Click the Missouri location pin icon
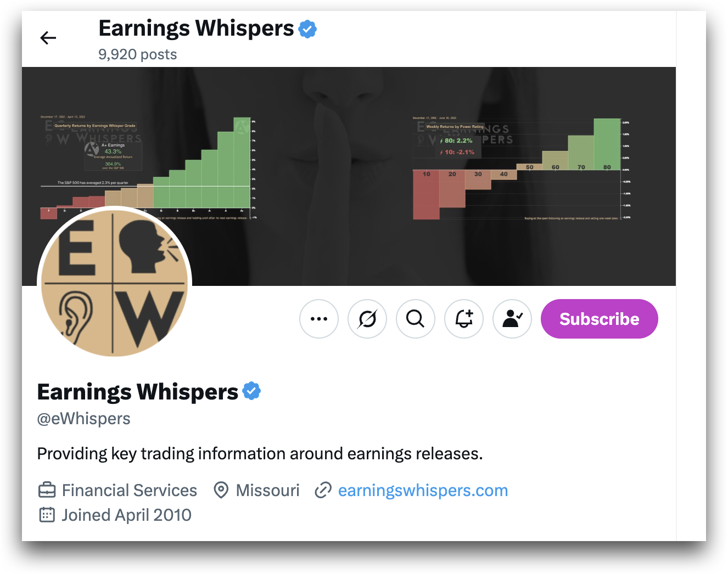The image size is (728, 574). [221, 490]
